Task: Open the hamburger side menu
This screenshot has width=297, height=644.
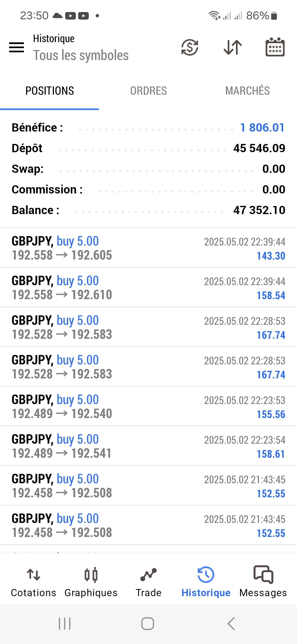Action: coord(16,47)
